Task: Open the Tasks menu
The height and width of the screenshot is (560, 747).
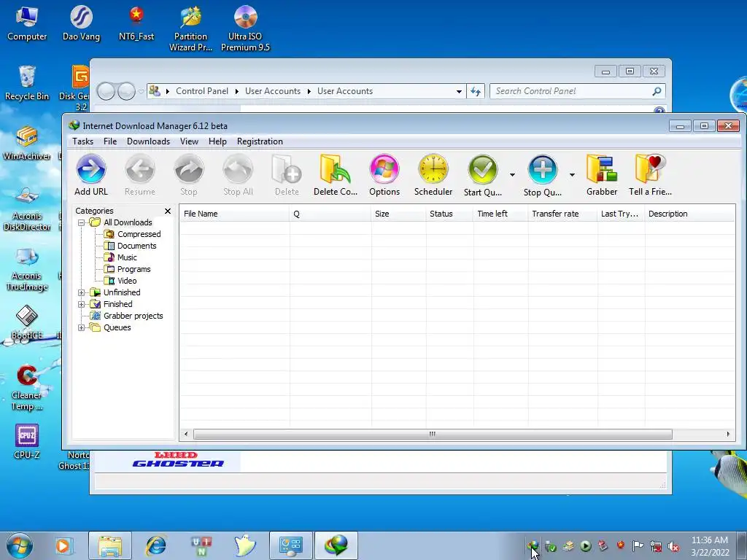Action: (83, 141)
